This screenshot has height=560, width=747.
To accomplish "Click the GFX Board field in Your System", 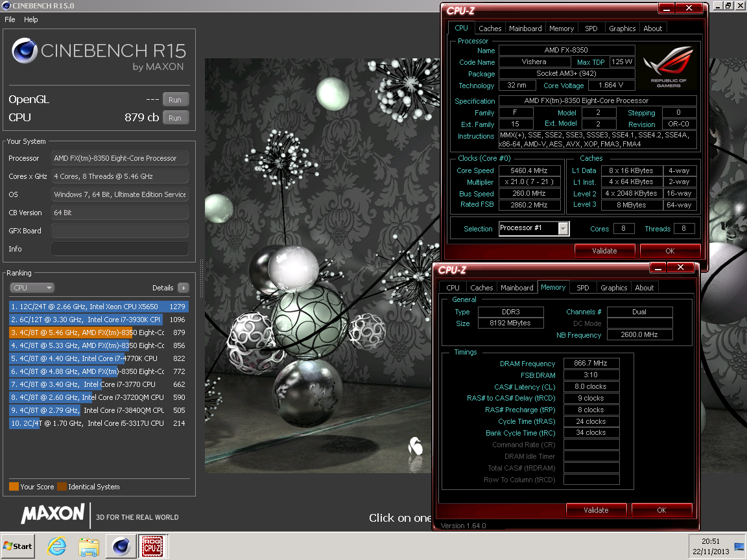I will click(119, 231).
